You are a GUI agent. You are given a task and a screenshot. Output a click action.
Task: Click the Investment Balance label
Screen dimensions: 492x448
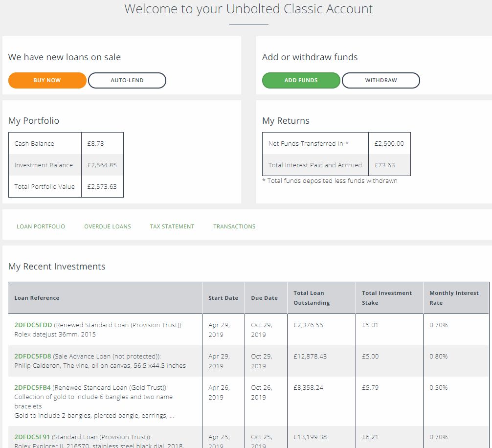[44, 165]
